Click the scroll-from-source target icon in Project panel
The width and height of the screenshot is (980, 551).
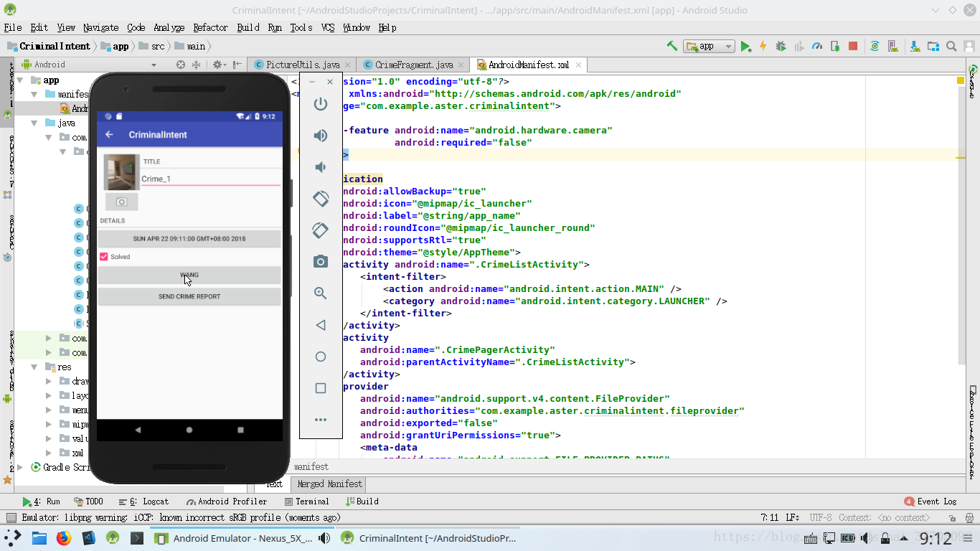pyautogui.click(x=181, y=65)
